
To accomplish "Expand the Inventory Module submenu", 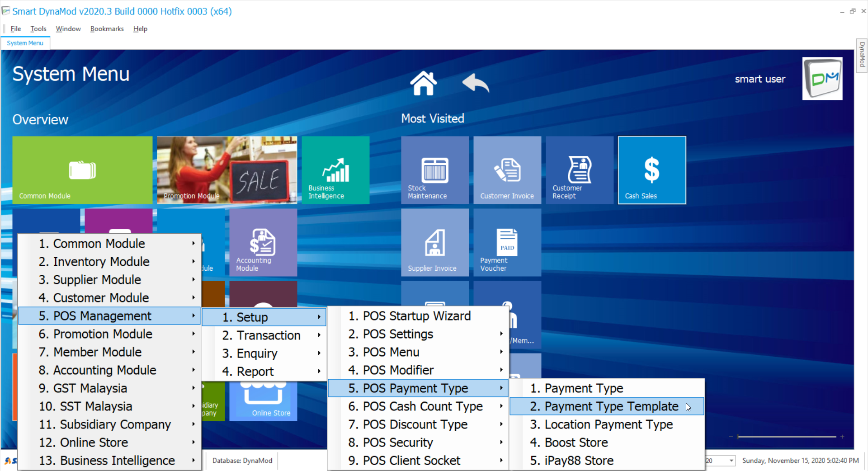I will [x=109, y=261].
